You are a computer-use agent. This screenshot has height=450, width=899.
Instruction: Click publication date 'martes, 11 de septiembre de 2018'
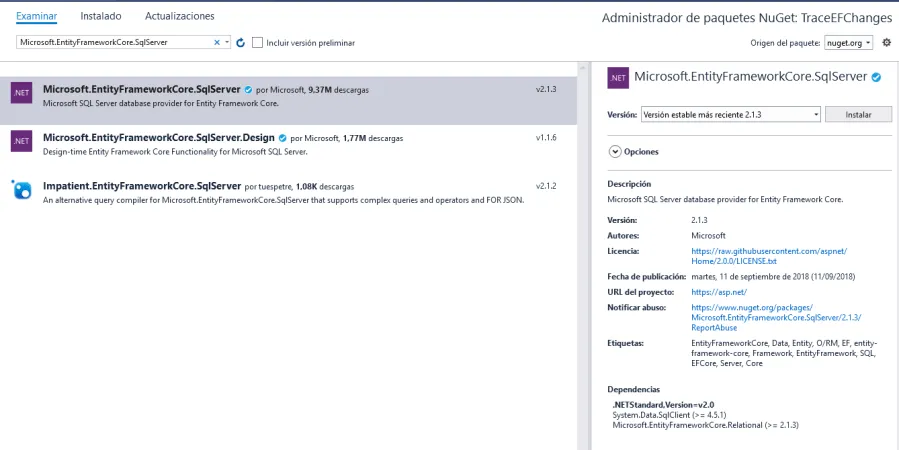click(751, 276)
